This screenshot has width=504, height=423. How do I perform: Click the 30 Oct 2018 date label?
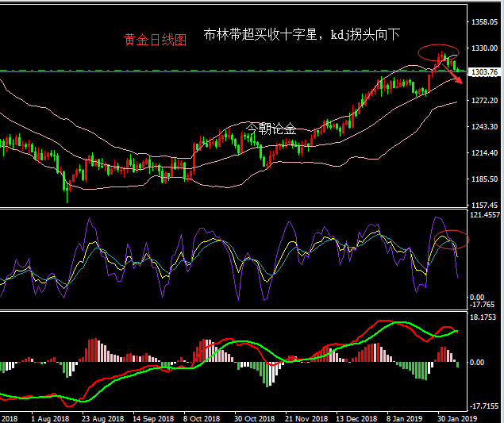pos(254,418)
